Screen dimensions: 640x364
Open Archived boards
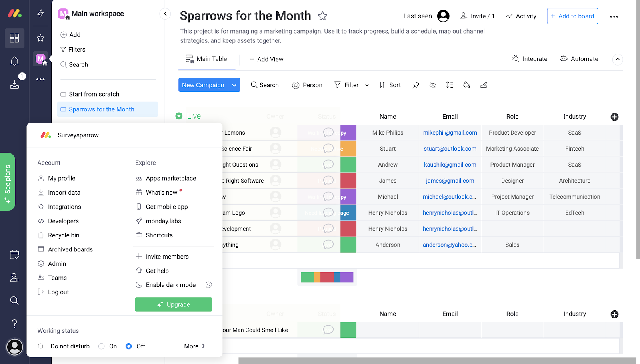click(70, 249)
